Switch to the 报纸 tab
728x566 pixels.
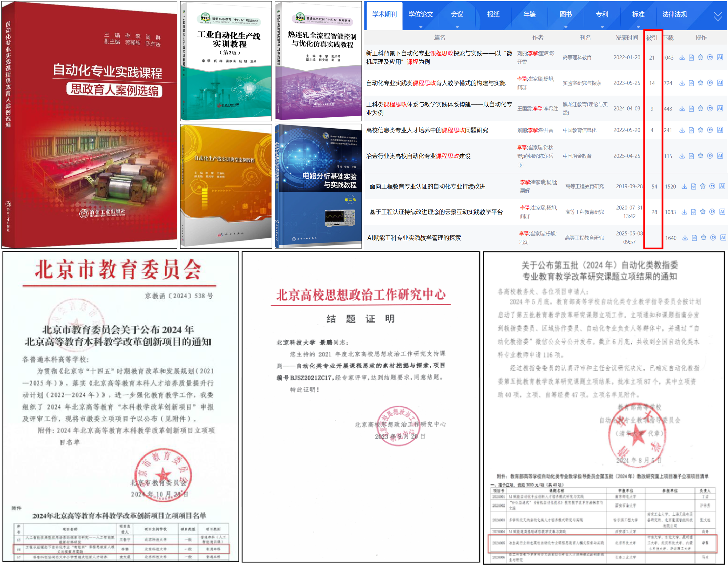pos(493,14)
